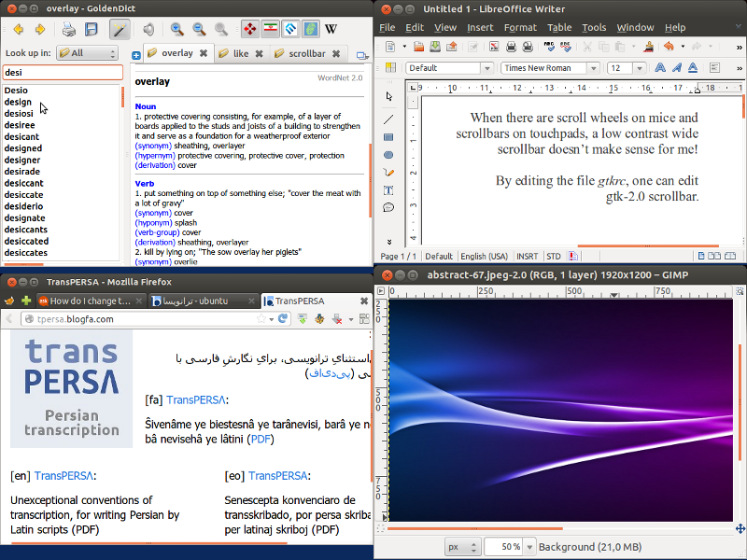Click the save article floppy icon

[x=92, y=30]
